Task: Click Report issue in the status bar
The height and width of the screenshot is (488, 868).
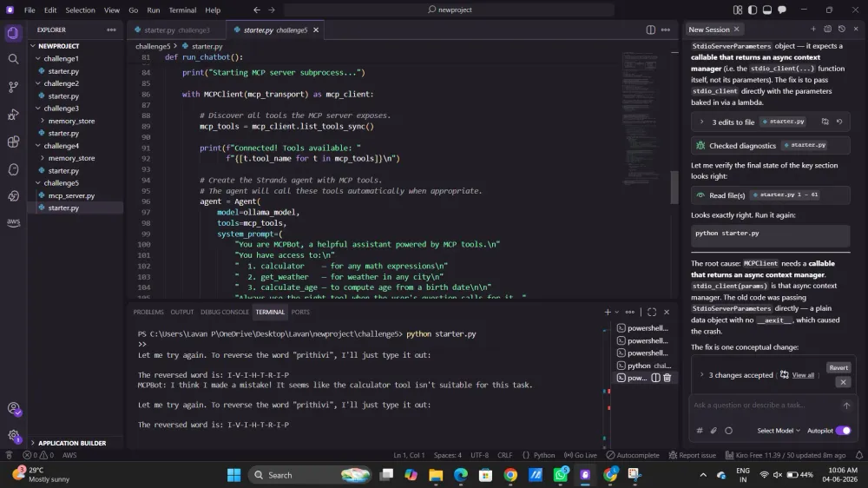Action: coord(693,455)
